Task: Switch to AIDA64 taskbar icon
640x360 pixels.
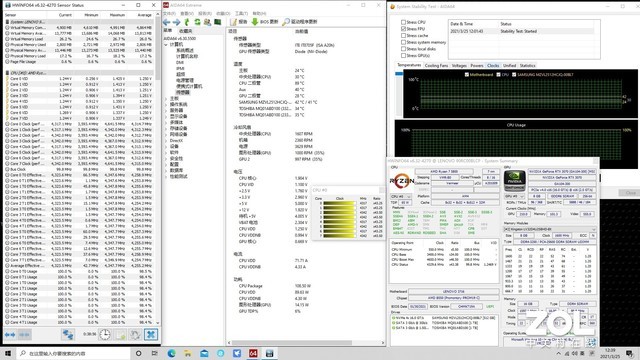Action: 253,353
